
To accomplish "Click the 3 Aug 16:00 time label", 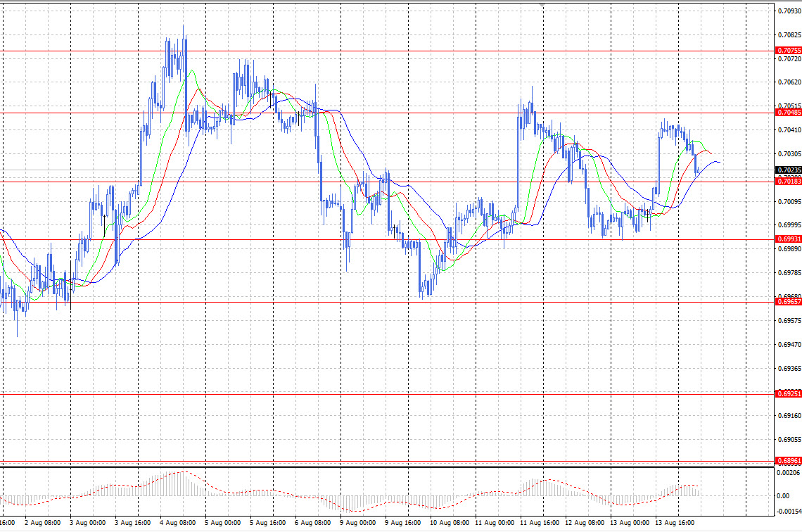I will pos(132,523).
